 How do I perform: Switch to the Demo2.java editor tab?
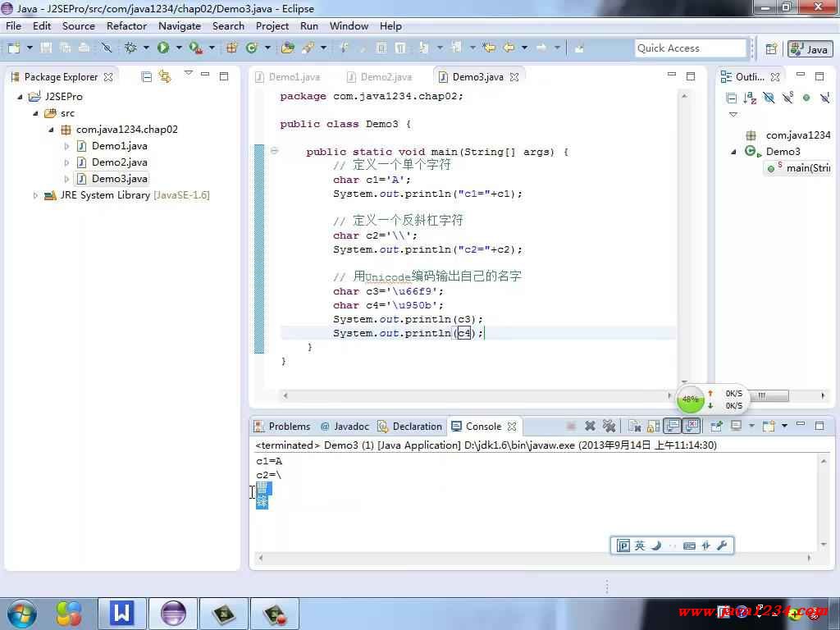[x=380, y=77]
